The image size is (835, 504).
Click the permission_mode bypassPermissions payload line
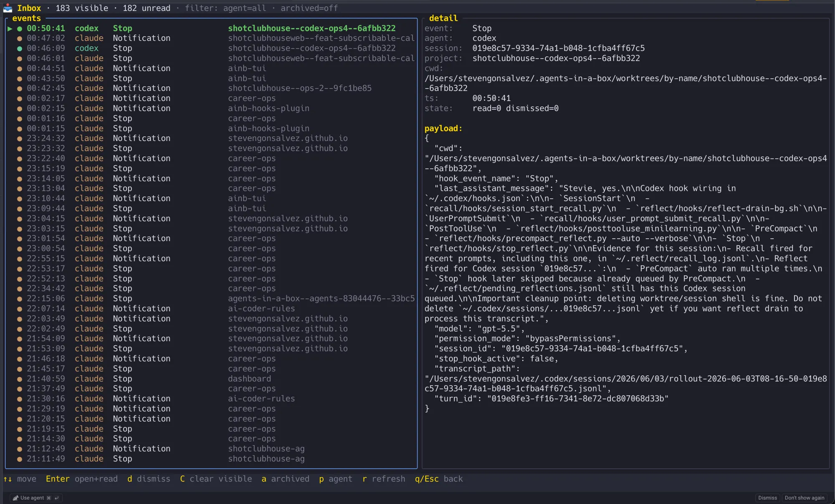tap(527, 339)
